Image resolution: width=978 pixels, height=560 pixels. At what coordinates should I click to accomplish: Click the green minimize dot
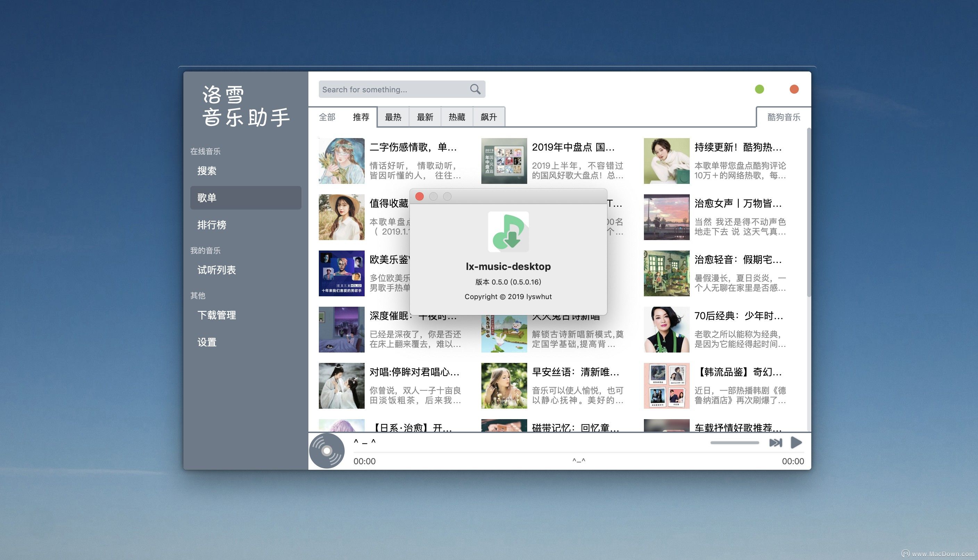pos(760,89)
